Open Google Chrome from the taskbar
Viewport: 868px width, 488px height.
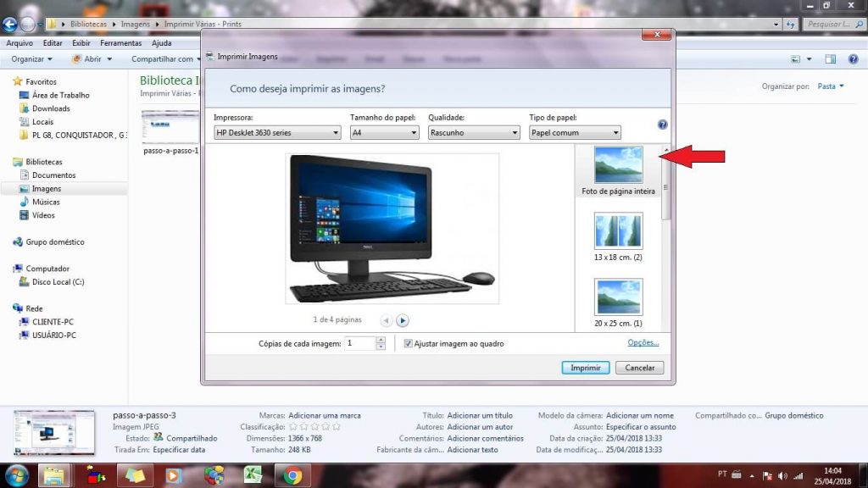coord(293,476)
